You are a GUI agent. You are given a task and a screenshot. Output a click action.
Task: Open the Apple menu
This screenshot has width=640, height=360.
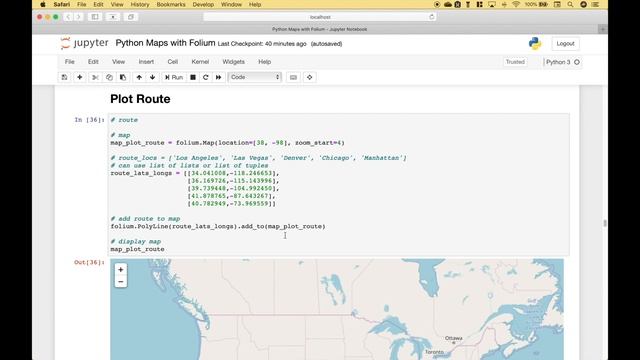[x=42, y=4]
